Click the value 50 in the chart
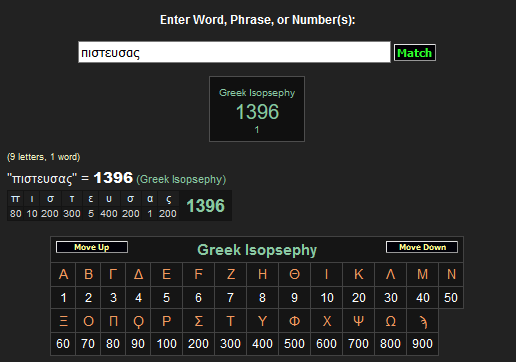This screenshot has width=516, height=362. tap(451, 297)
